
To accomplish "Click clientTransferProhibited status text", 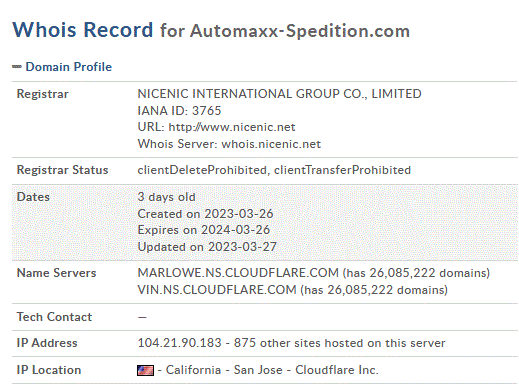I will [342, 170].
